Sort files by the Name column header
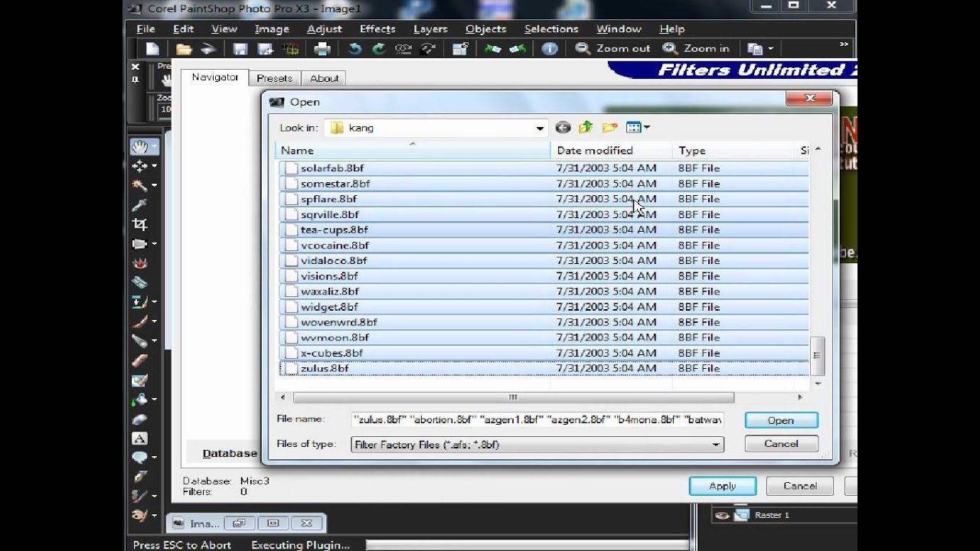Screen dimensions: 980x551 [413, 151]
